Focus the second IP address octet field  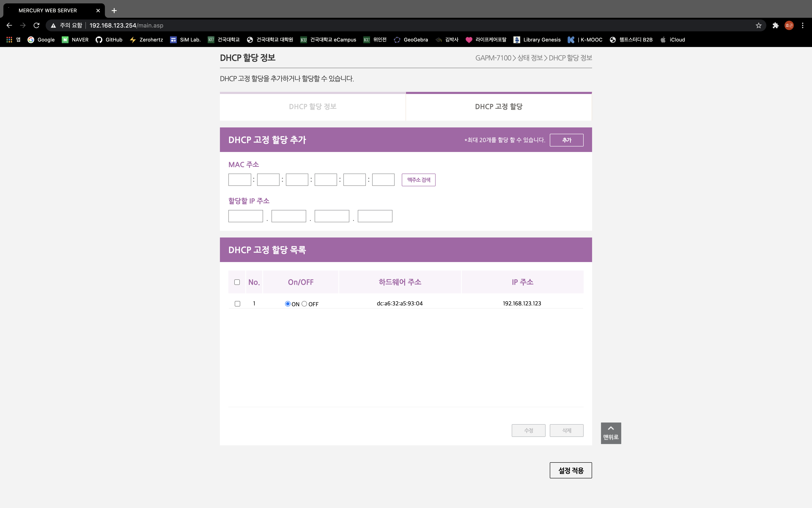289,216
